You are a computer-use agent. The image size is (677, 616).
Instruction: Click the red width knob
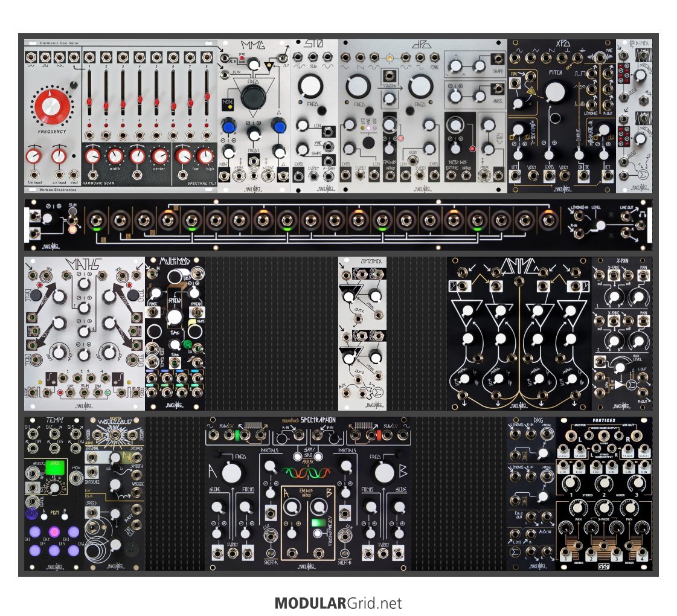pyautogui.click(x=115, y=156)
